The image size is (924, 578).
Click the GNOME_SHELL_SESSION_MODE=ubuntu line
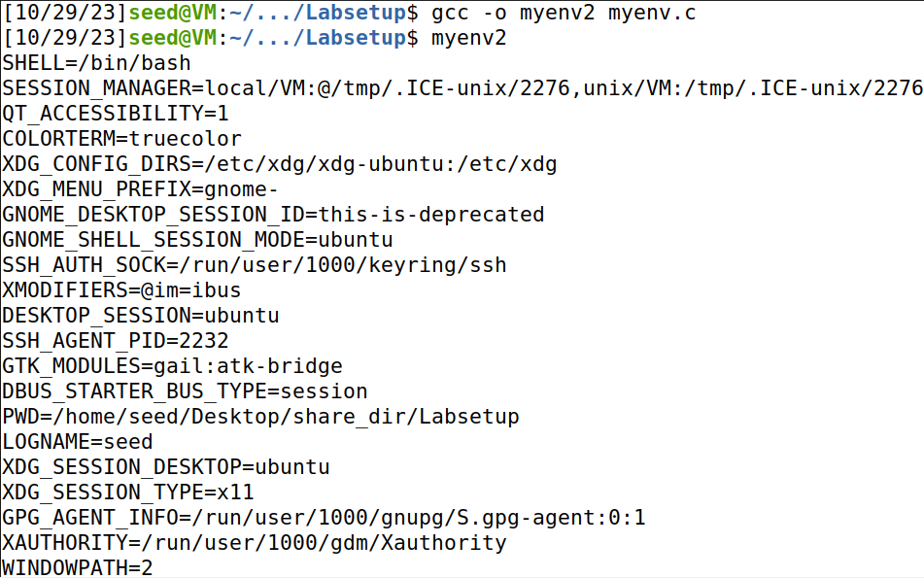coord(197,240)
